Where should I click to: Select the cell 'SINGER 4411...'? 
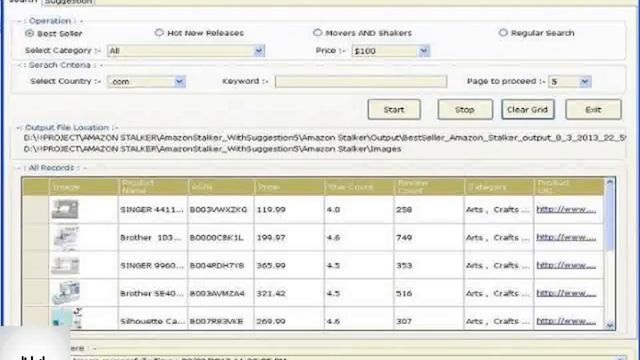153,209
